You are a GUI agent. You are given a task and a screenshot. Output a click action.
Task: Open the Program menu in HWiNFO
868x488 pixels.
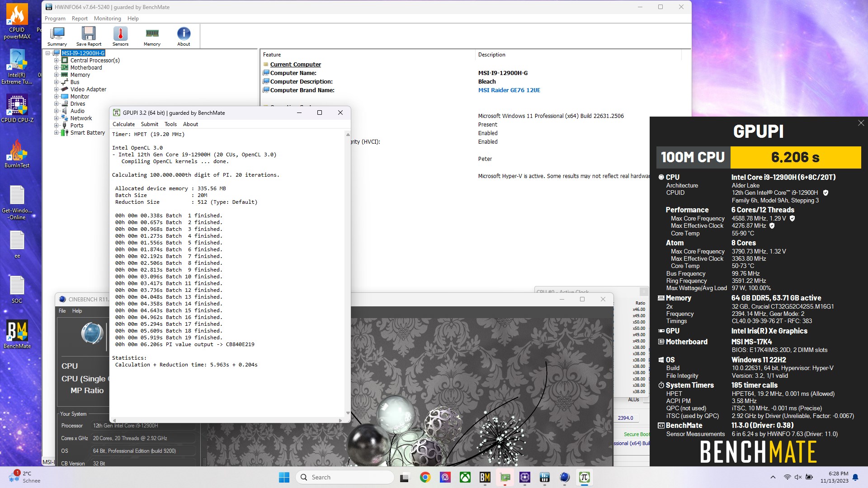(x=55, y=19)
